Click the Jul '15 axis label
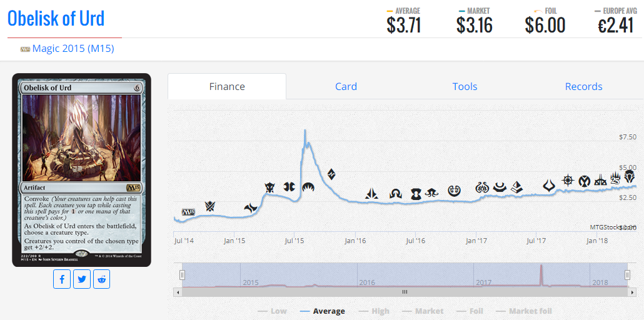The width and height of the screenshot is (644, 320). 294,241
